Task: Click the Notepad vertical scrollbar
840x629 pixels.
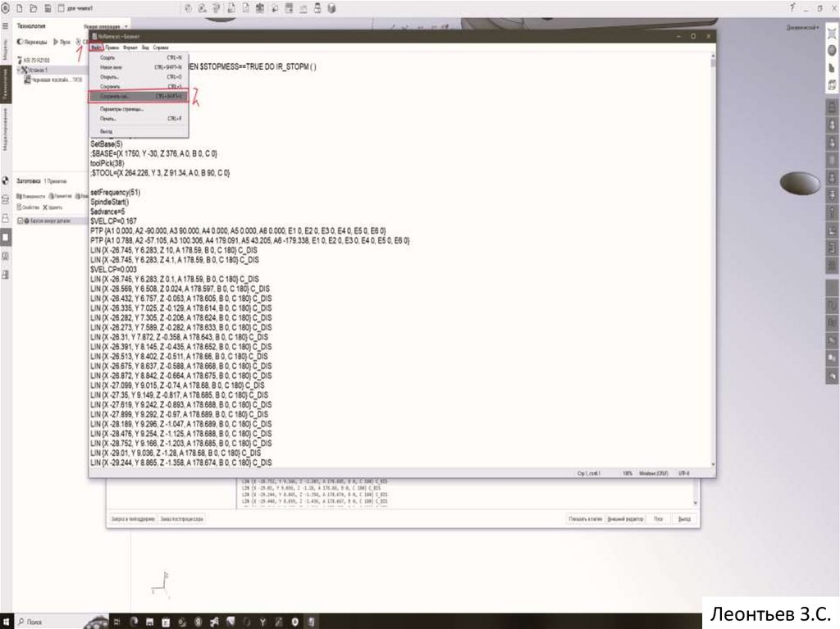Action: 713,261
